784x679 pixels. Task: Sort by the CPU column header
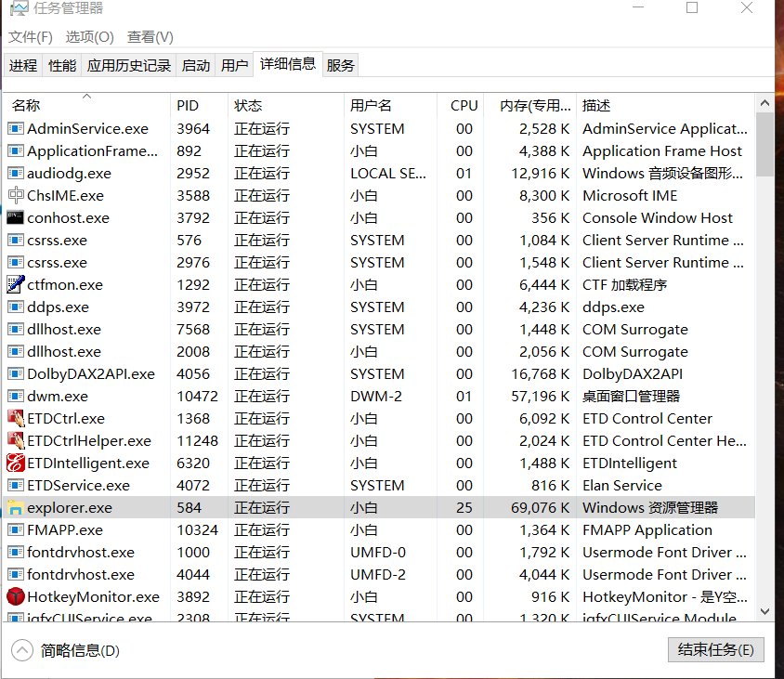[461, 106]
